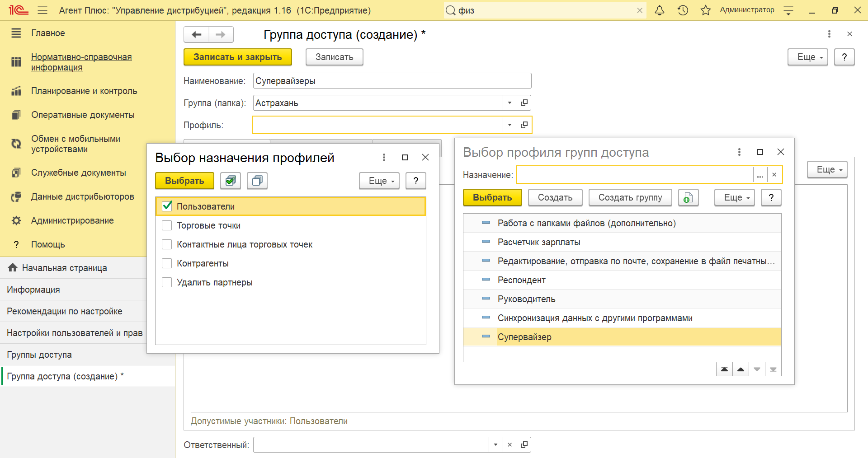Jump to the list's last item arrow
The height and width of the screenshot is (458, 868).
point(773,369)
